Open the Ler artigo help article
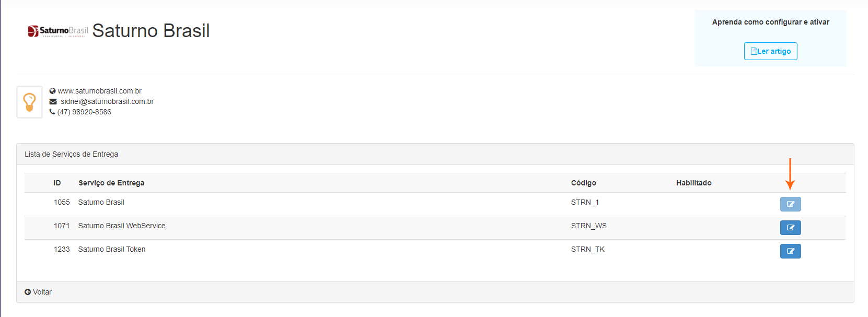The height and width of the screenshot is (317, 868). point(770,51)
